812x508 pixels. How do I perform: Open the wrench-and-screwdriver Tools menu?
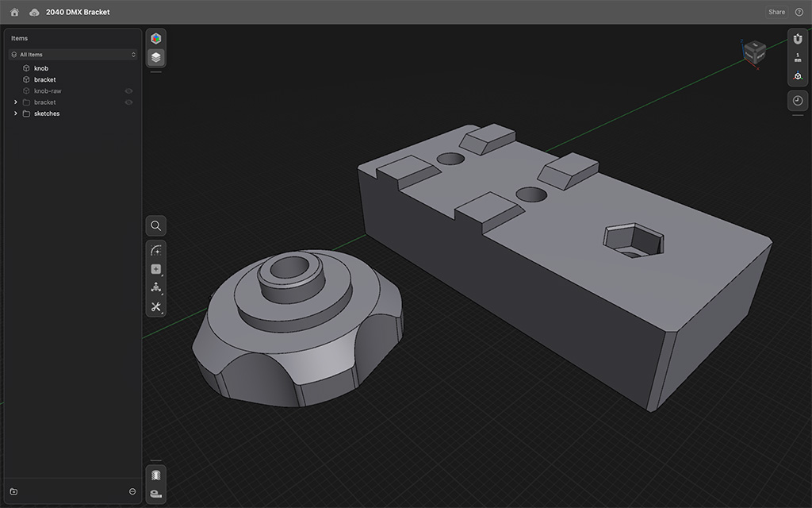156,306
